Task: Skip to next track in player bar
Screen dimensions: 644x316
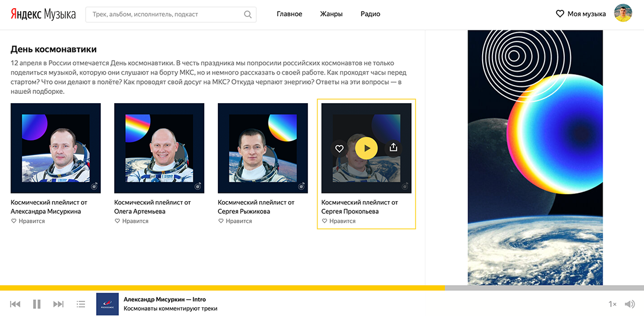Action: pos(59,304)
